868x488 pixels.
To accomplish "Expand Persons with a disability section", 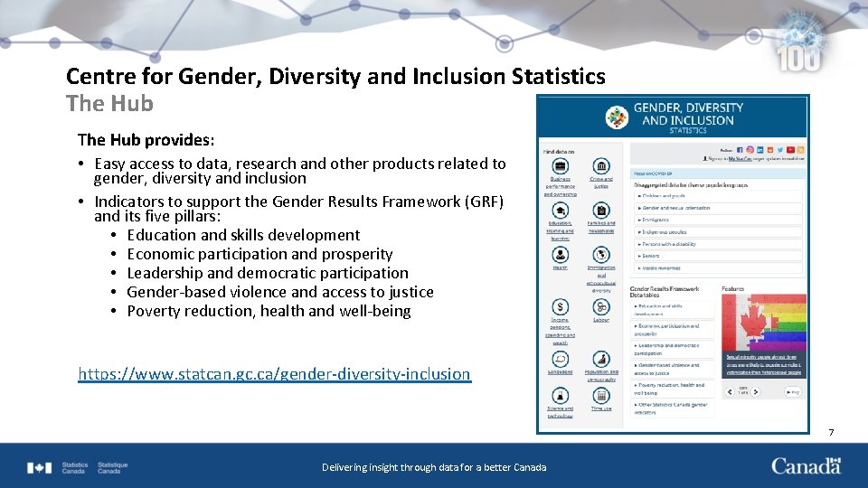I will (717, 244).
